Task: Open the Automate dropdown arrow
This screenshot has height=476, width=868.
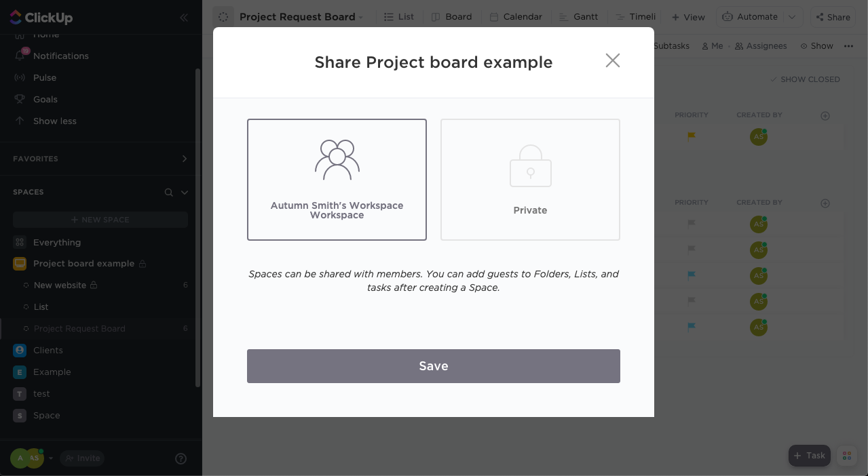Action: pyautogui.click(x=792, y=17)
